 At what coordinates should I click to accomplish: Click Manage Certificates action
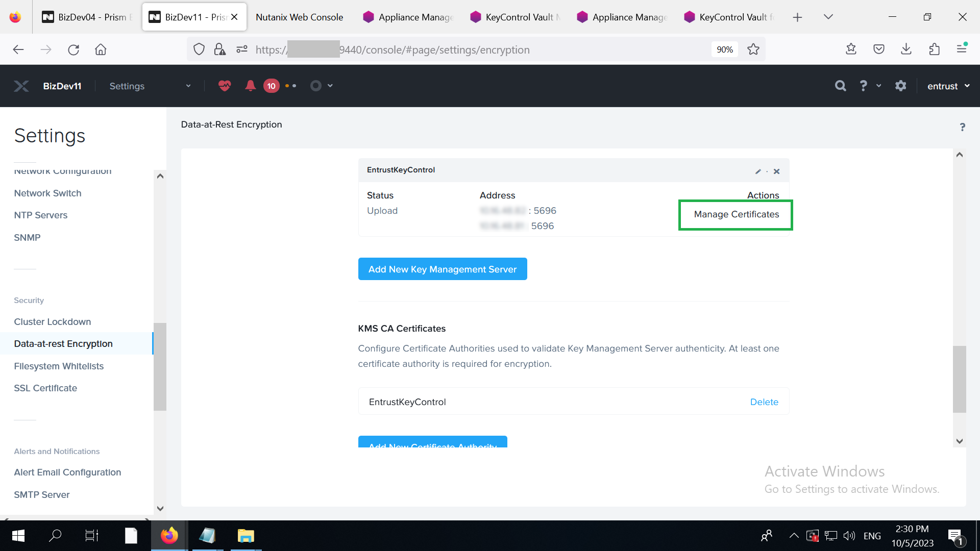tap(736, 214)
